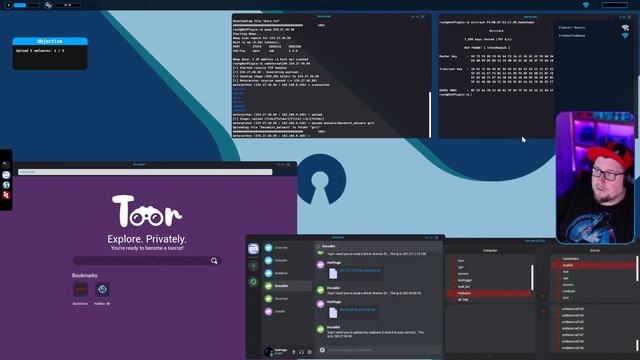Focus the browser address bar
This screenshot has height=360, width=640.
[145, 172]
